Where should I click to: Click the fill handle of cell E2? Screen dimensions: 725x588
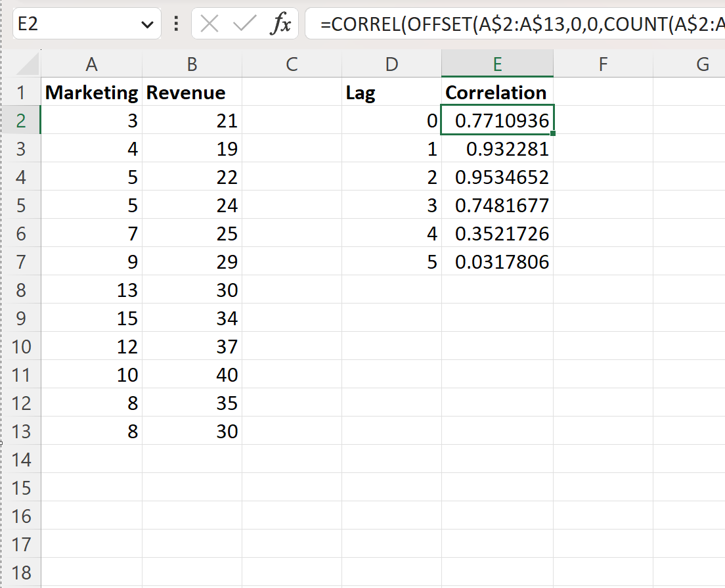[x=552, y=133]
